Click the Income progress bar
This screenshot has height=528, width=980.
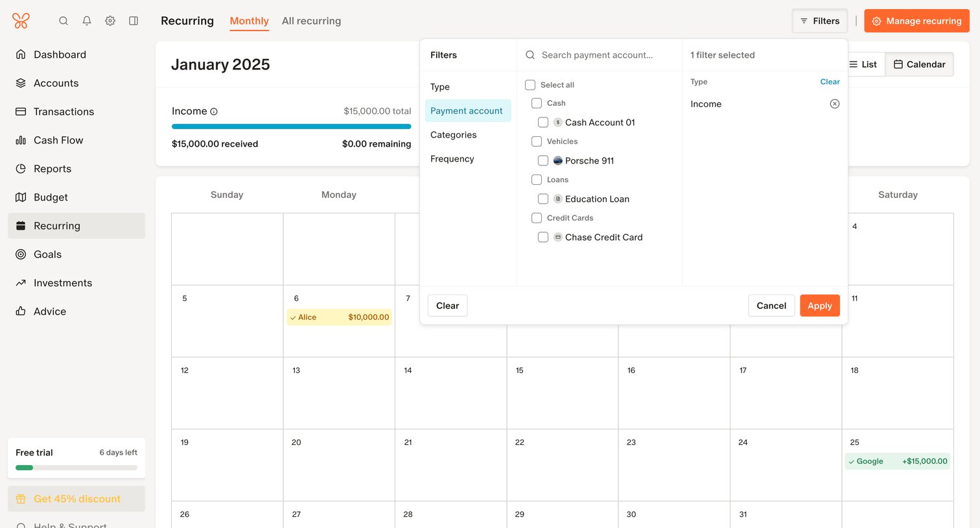click(x=292, y=126)
